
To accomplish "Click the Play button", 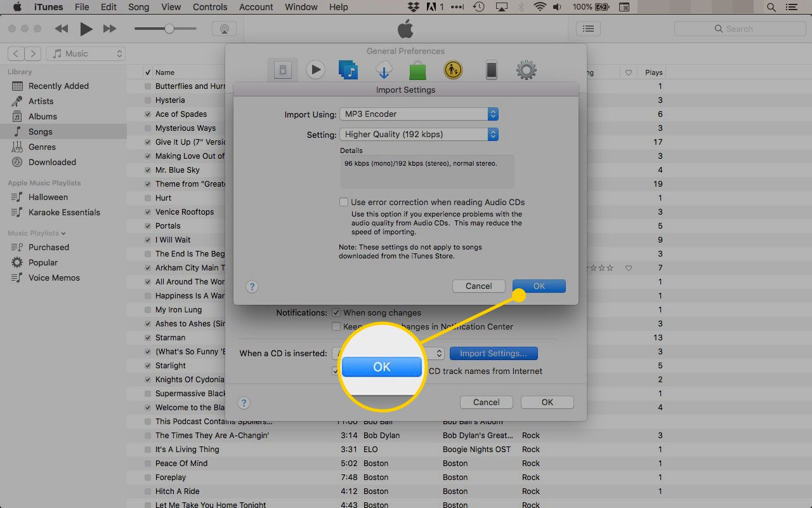I will [86, 29].
